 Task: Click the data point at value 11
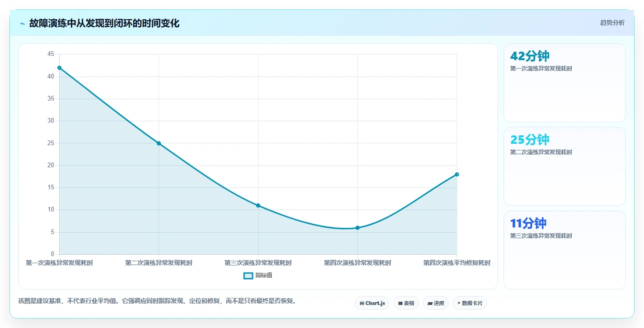258,205
